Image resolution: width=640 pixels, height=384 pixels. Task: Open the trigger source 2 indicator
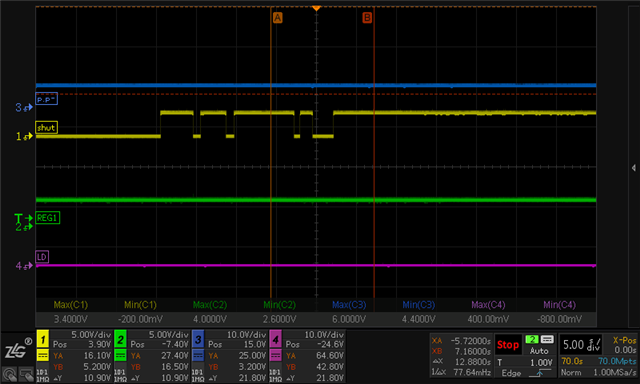tap(531, 340)
